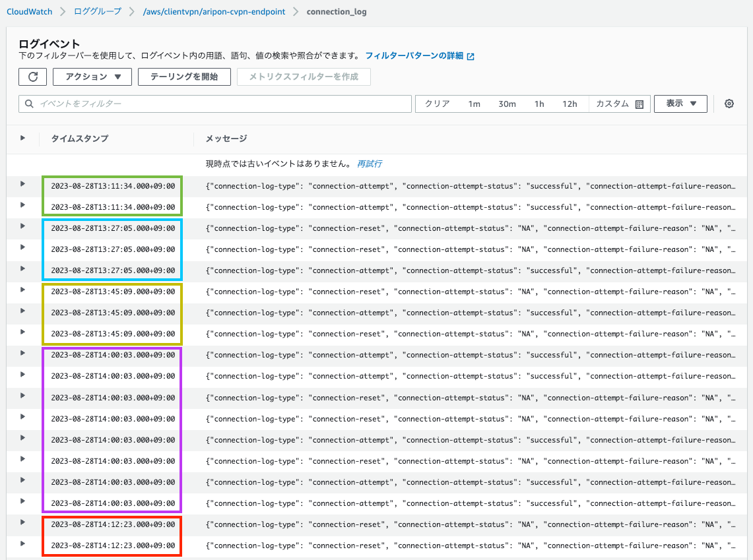
Task: Select the 1m time range
Action: tap(475, 104)
